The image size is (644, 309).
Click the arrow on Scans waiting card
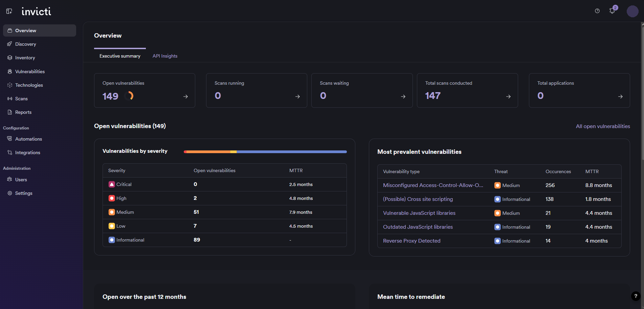click(x=403, y=97)
